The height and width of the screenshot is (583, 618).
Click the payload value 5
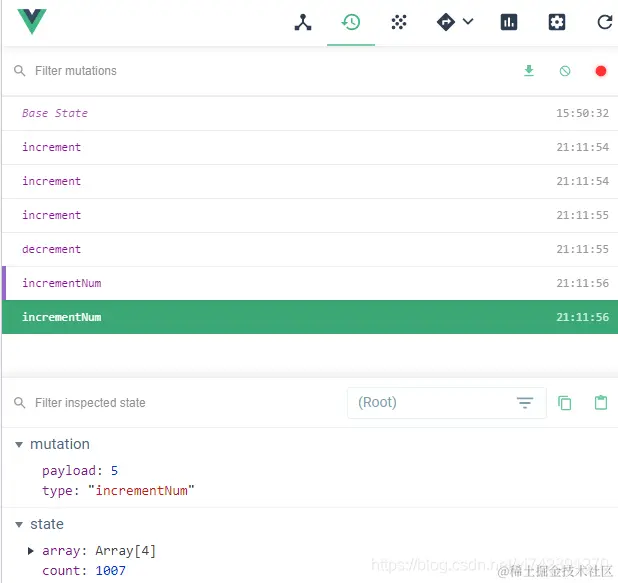pyautogui.click(x=114, y=471)
